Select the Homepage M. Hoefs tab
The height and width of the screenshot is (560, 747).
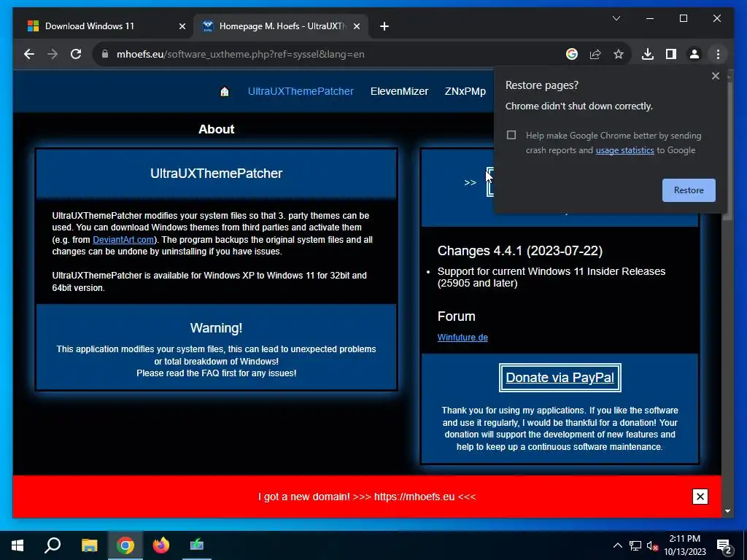(281, 26)
